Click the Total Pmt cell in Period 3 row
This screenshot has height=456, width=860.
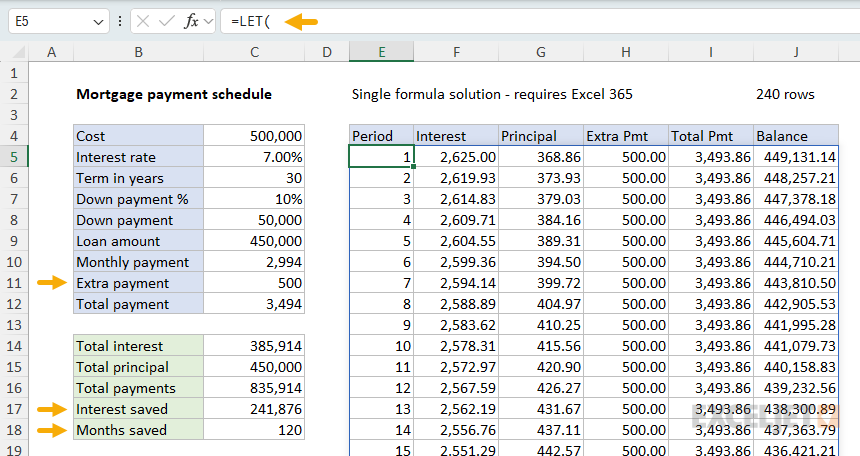coord(711,199)
